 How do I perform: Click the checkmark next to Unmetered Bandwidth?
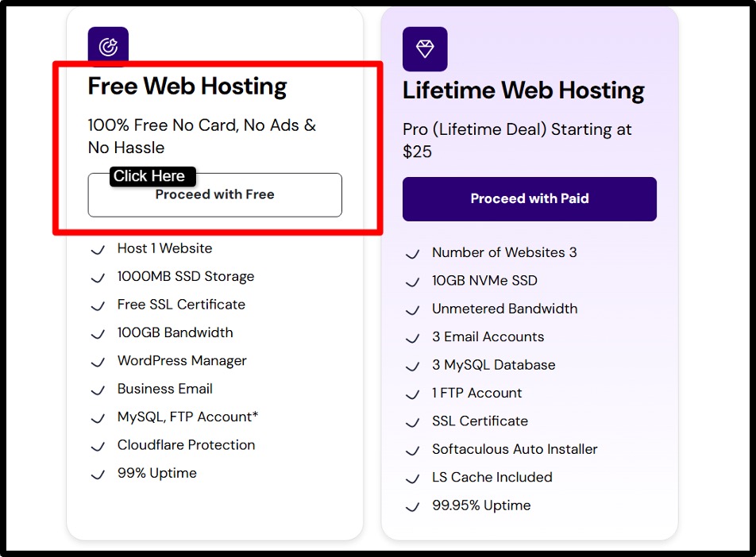click(413, 310)
